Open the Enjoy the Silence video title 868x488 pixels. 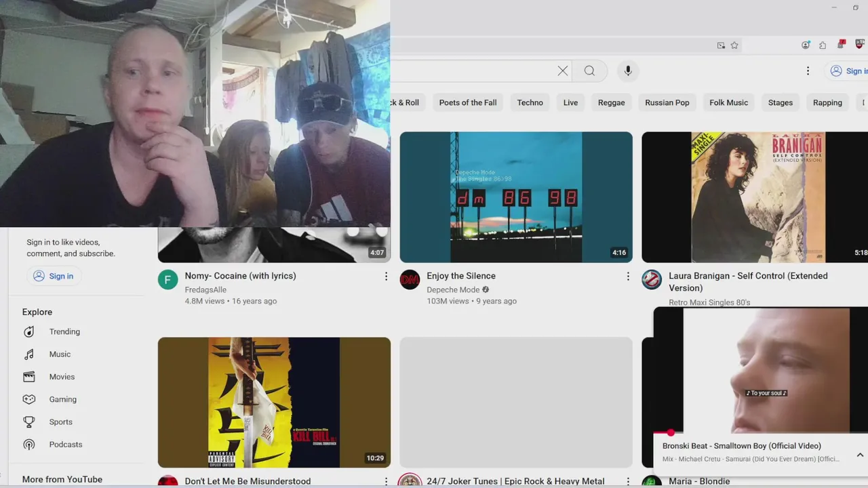(461, 276)
